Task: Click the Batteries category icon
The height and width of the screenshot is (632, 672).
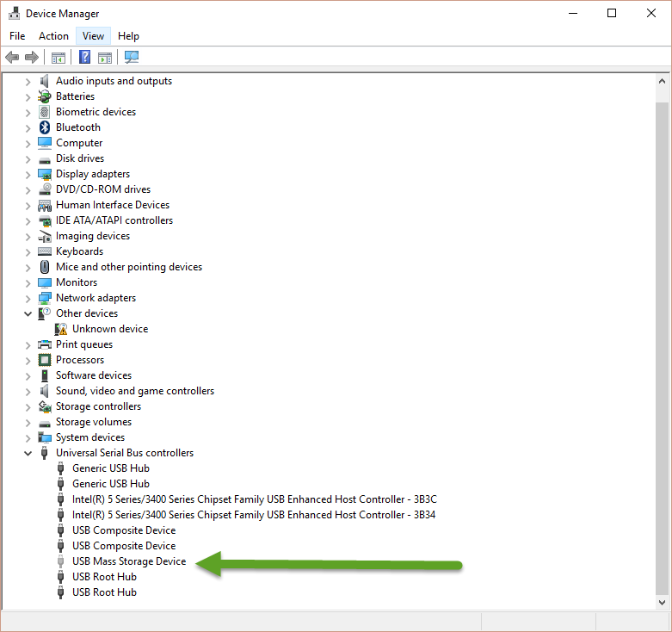Action: click(45, 96)
